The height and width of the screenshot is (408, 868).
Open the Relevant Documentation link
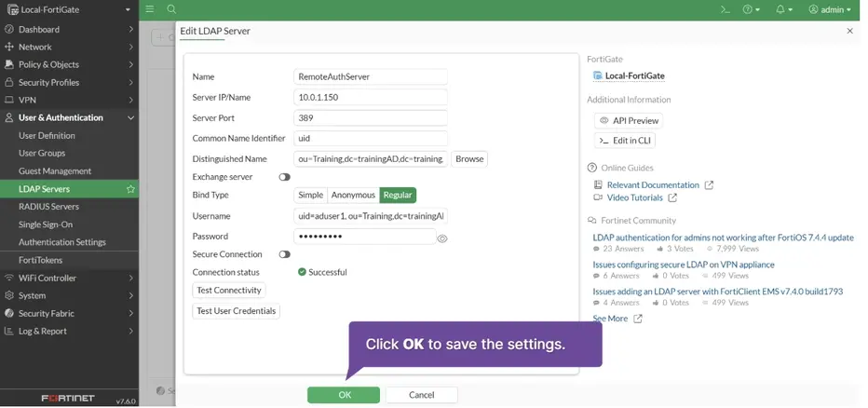(x=653, y=184)
